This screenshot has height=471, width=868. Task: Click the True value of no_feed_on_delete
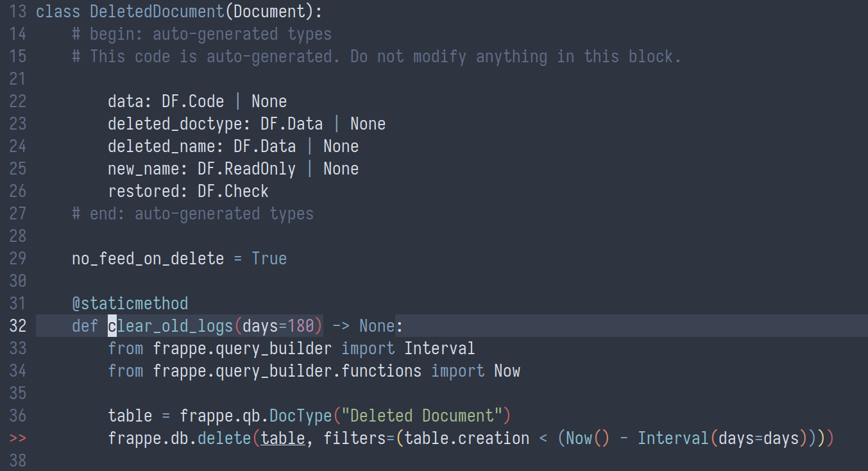coord(269,259)
